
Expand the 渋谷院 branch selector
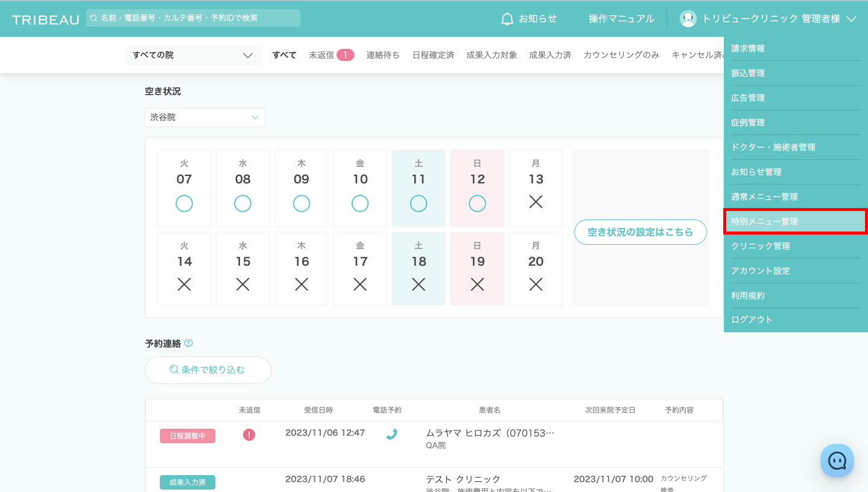click(x=204, y=118)
